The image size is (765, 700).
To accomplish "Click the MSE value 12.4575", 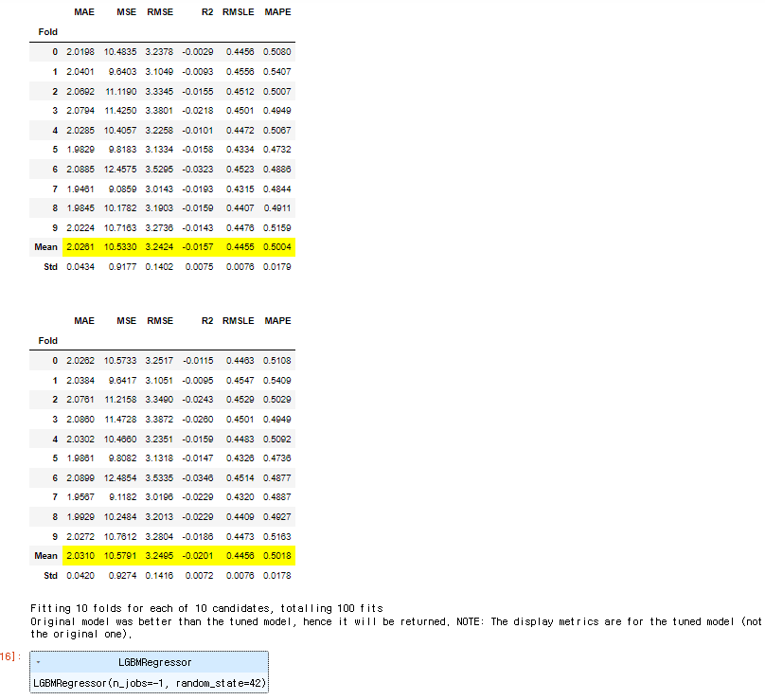I will point(120,170).
